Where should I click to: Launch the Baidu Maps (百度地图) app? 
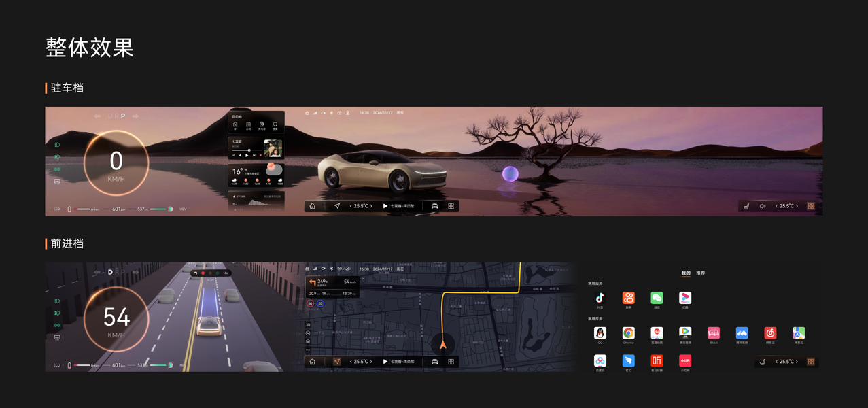coord(657,333)
